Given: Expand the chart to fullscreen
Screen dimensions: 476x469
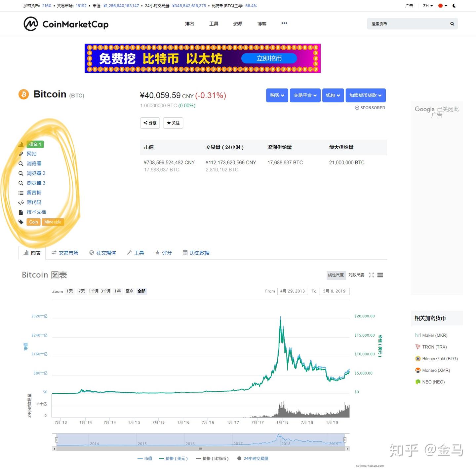Looking at the screenshot, I should [x=371, y=275].
